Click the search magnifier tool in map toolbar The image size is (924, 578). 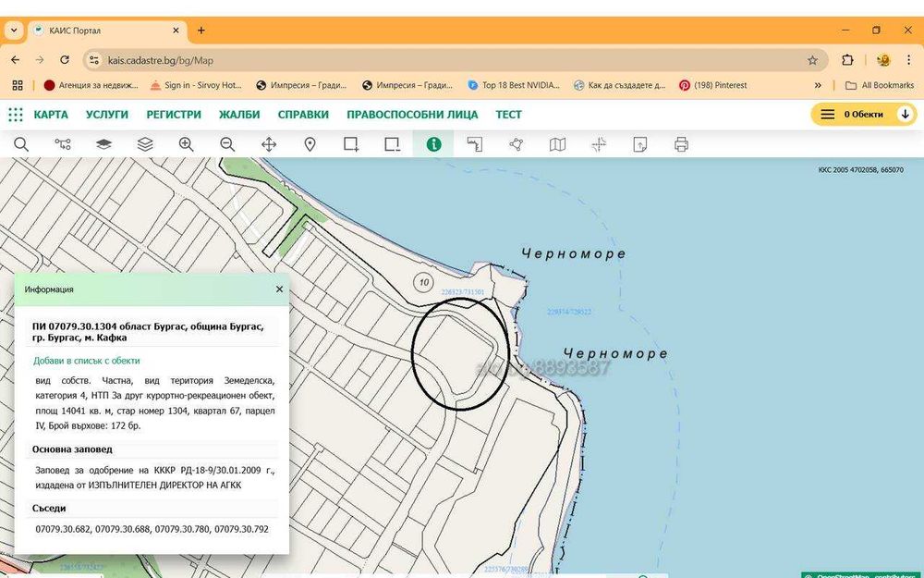pos(20,144)
